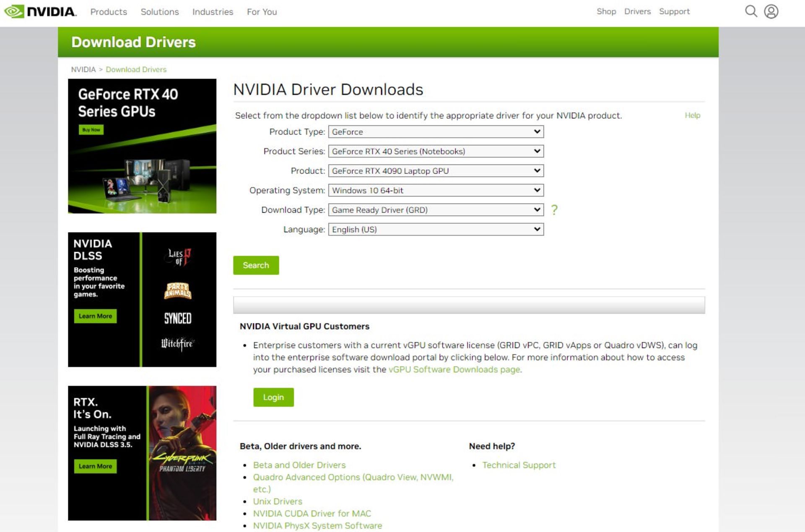
Task: Click the Cyberpunk Phantom Liberty artwork
Action: [x=182, y=453]
